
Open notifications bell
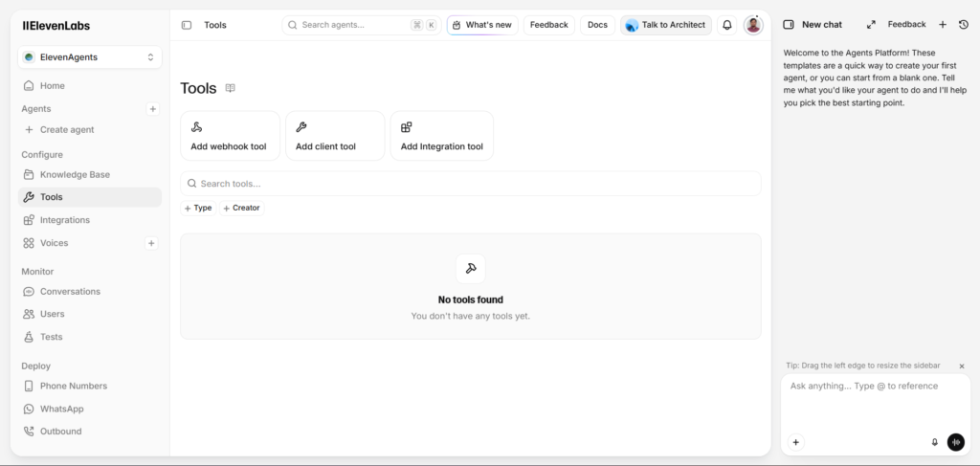(727, 25)
